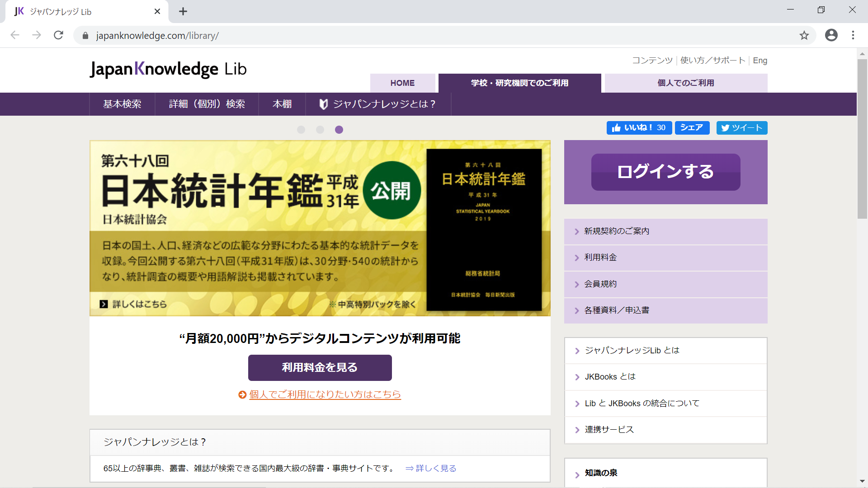Click the browser forward arrow
Viewport: 868px width, 488px height.
click(37, 35)
